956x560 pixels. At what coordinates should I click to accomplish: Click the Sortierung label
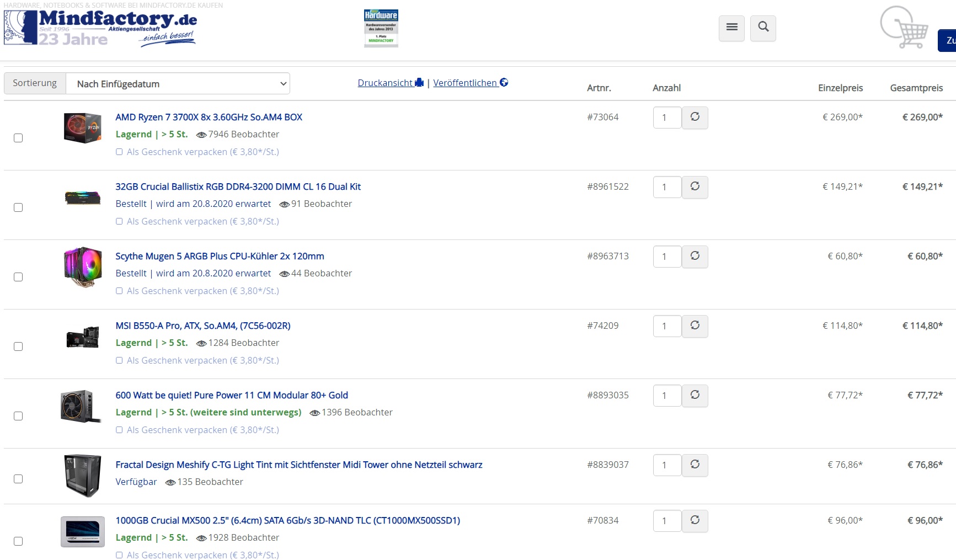coord(35,83)
